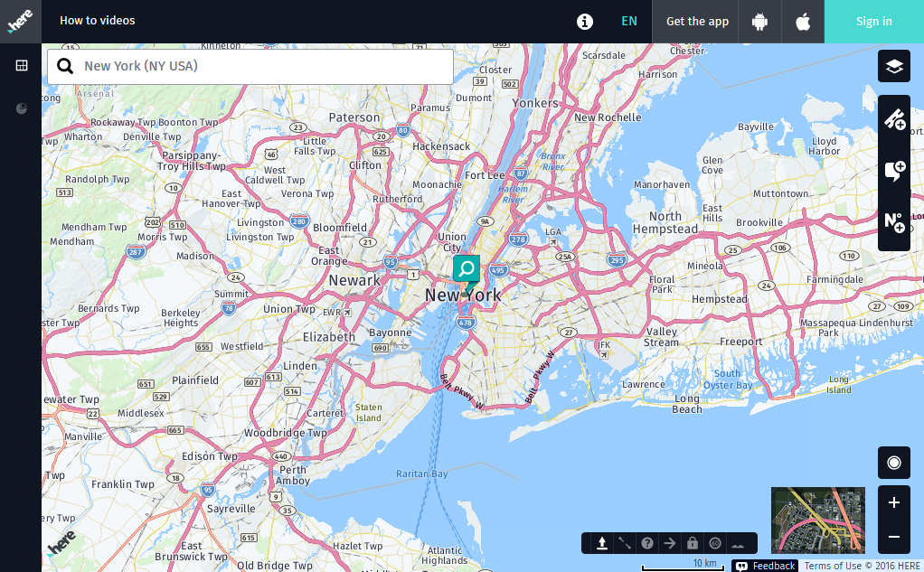Viewport: 924px width, 572px height.
Task: Click the locate me target icon
Action: pyautogui.click(x=894, y=462)
